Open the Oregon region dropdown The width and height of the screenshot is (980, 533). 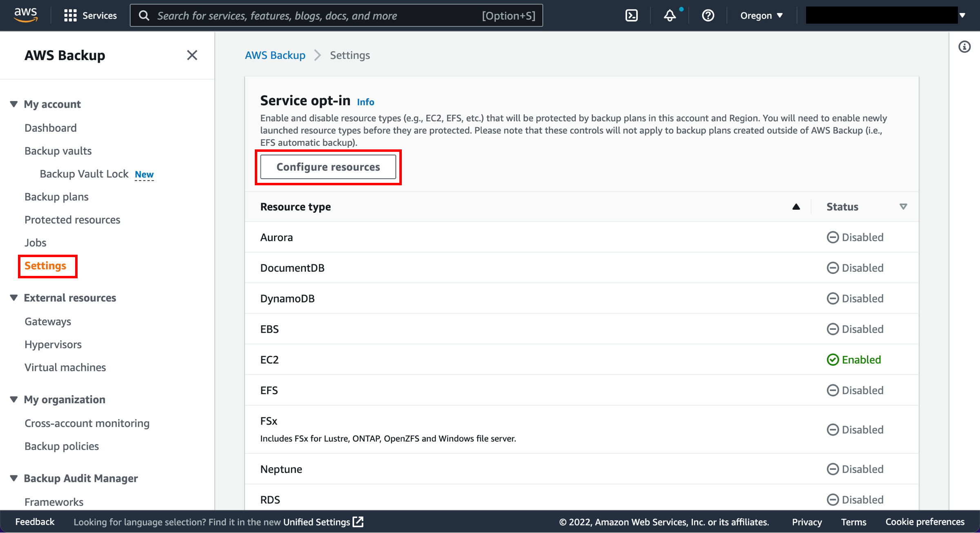click(x=762, y=16)
